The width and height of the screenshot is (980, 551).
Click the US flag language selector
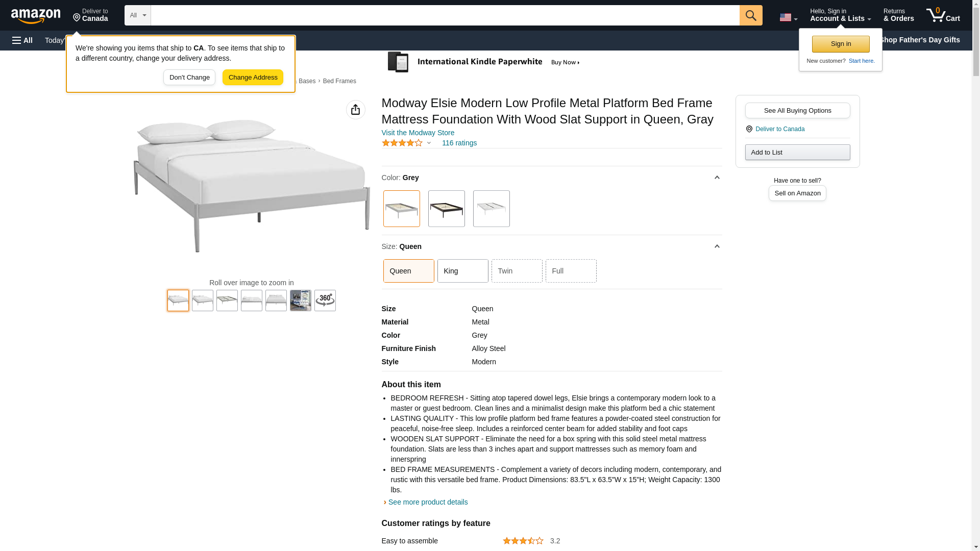pyautogui.click(x=788, y=17)
